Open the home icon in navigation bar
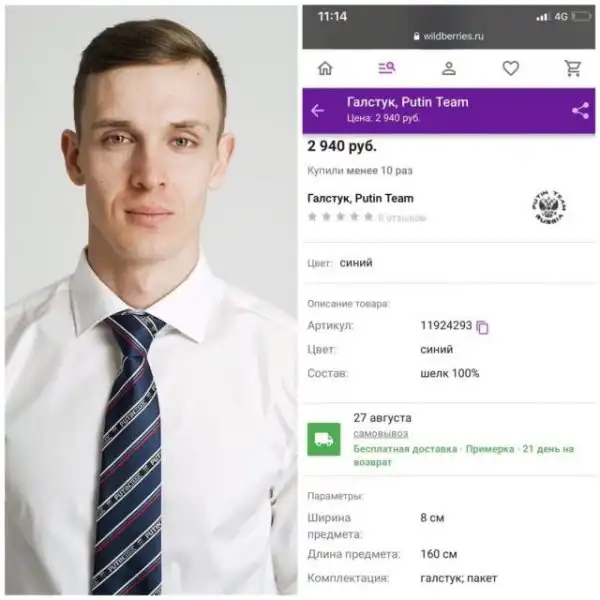Viewport: 600px width, 600px height. click(x=325, y=68)
